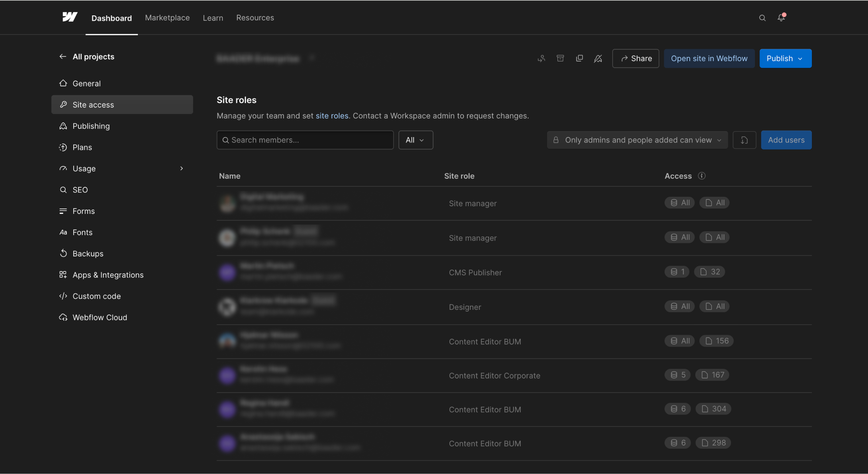
Task: Click the Share button
Action: tap(636, 58)
